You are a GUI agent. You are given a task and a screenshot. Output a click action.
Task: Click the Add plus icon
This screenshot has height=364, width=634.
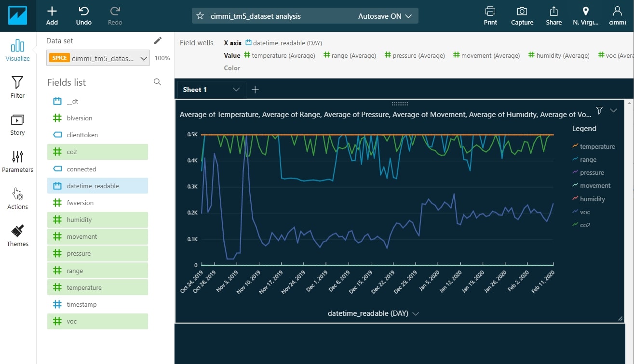(52, 15)
